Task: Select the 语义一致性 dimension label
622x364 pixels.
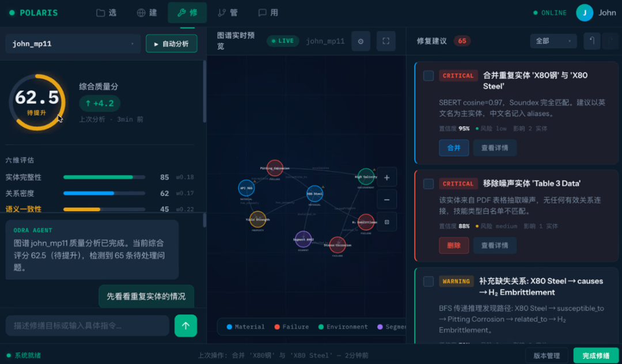Action: 24,209
